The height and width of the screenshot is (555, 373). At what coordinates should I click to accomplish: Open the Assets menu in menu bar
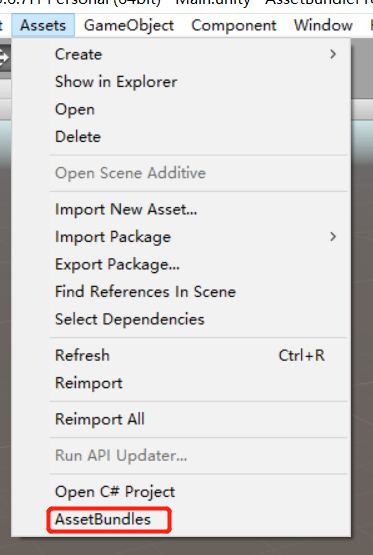point(43,25)
